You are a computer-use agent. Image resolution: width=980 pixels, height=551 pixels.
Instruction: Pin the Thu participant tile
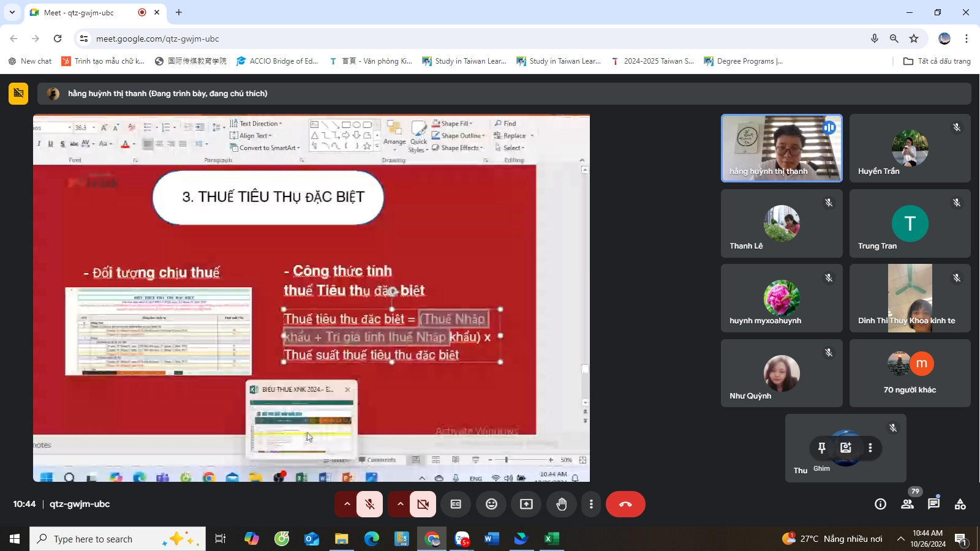click(x=822, y=448)
